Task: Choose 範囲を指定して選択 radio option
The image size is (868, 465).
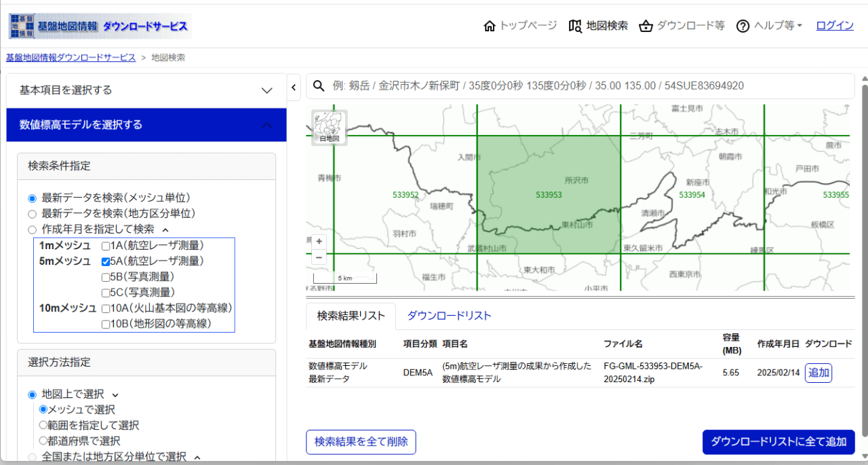Action: coord(43,426)
